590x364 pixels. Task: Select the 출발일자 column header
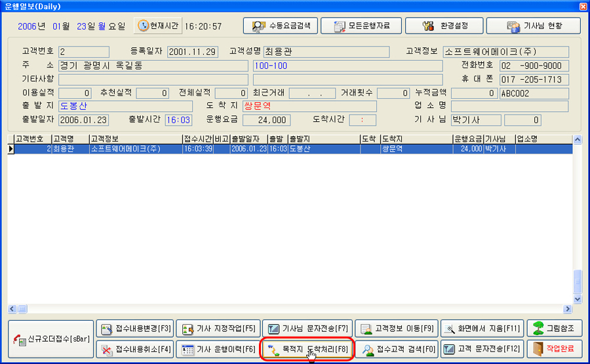pos(248,139)
